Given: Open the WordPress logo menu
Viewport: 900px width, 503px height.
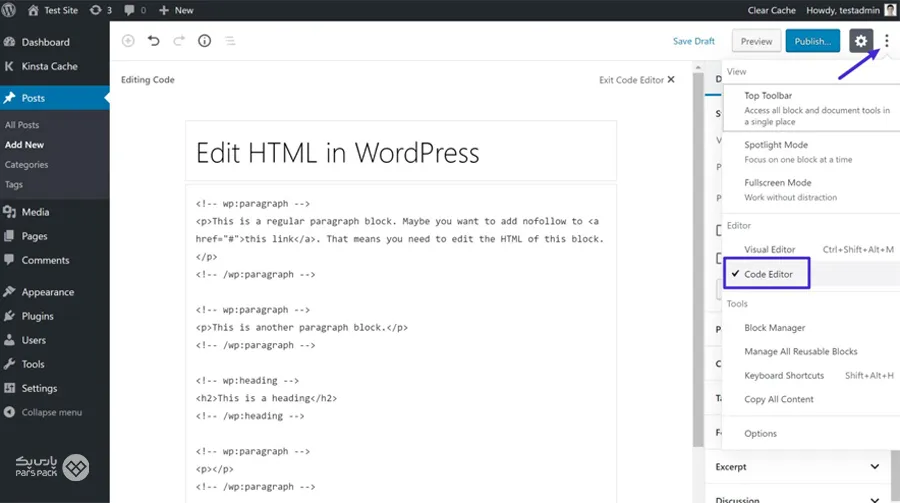Looking at the screenshot, I should click(x=9, y=10).
